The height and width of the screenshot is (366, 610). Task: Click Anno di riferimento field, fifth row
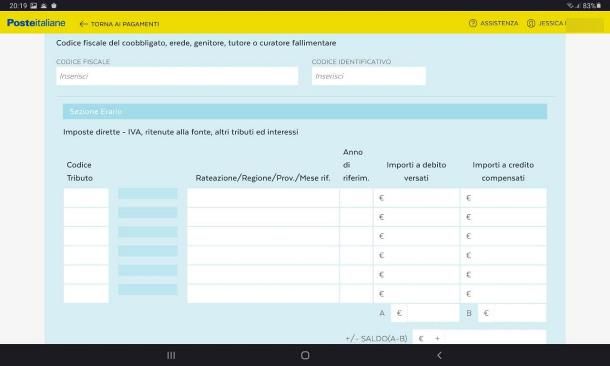(x=356, y=275)
